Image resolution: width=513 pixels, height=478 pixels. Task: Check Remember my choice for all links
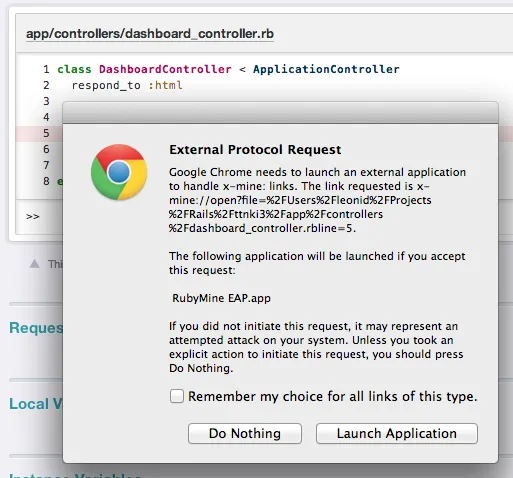177,396
